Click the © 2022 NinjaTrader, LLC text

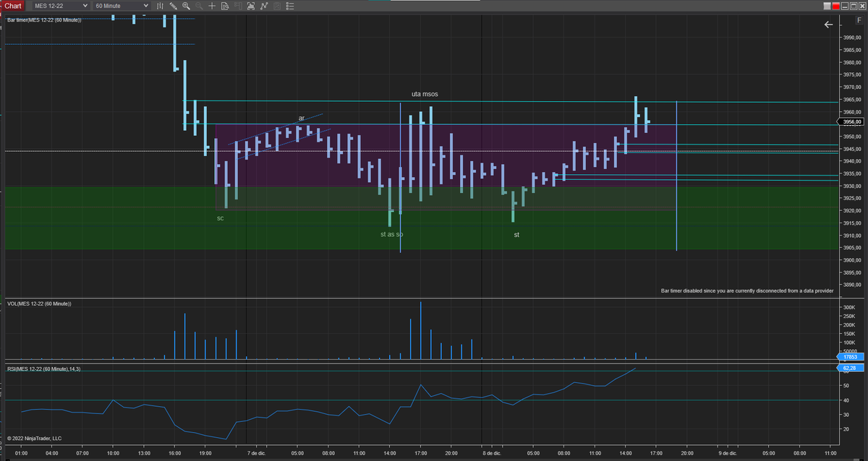[x=35, y=438]
